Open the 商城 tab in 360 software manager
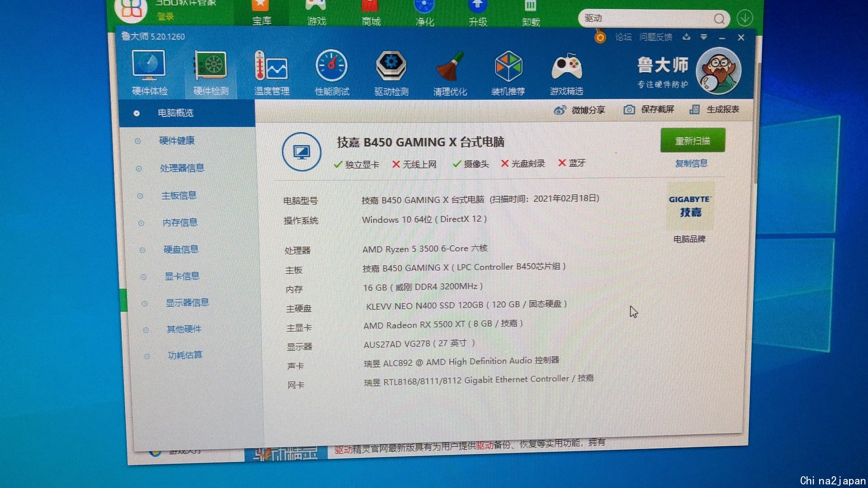Viewport: 868px width, 488px height. [x=371, y=13]
